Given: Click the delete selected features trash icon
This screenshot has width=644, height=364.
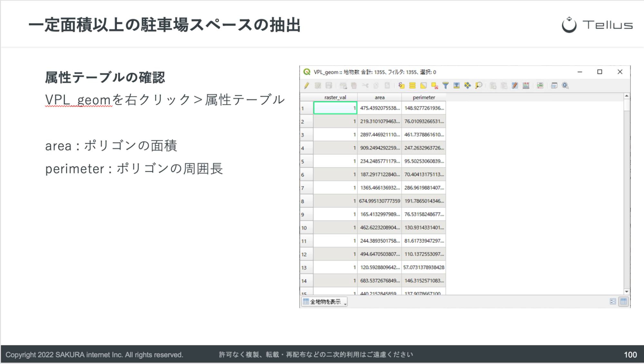Looking at the screenshot, I should 354,85.
